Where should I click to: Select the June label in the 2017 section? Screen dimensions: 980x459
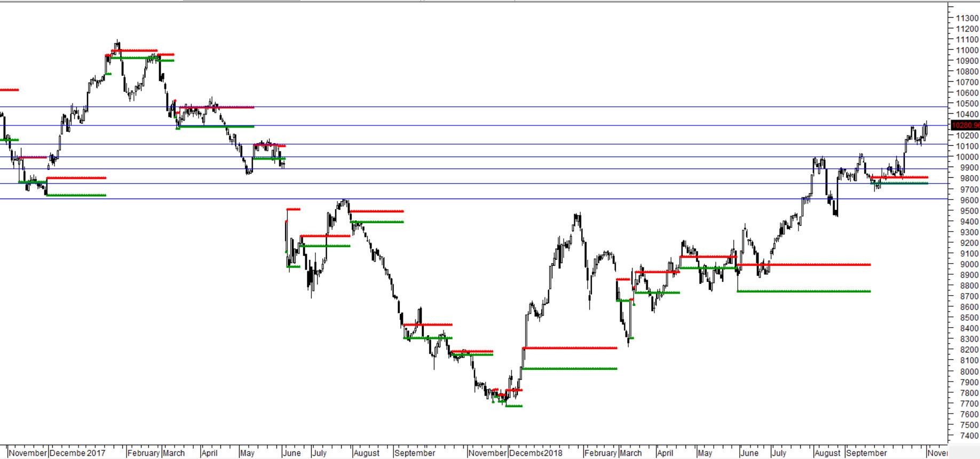click(292, 453)
